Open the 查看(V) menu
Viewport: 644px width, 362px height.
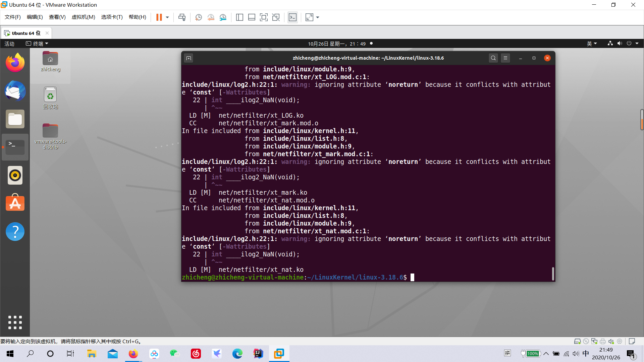pos(57,17)
